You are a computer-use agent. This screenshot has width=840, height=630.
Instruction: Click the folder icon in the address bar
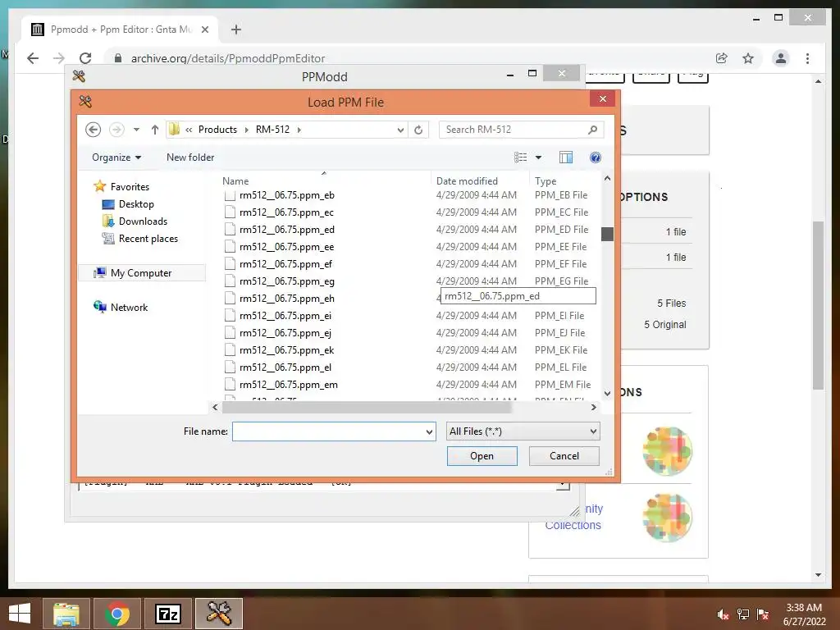tap(174, 129)
